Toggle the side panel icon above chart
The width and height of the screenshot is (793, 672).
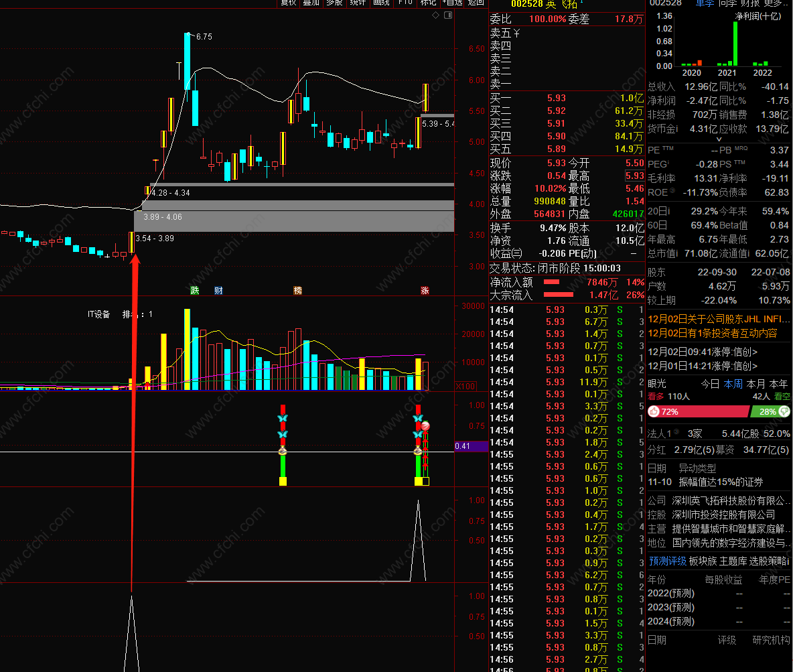click(x=448, y=15)
